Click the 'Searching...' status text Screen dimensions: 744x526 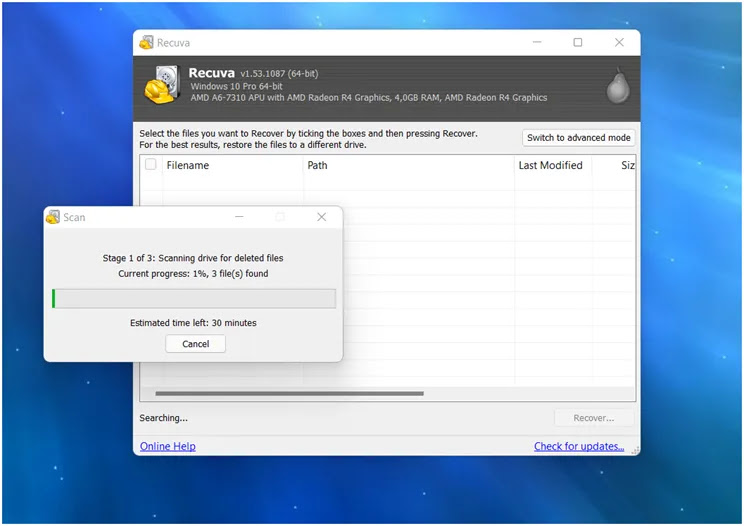[x=163, y=418]
